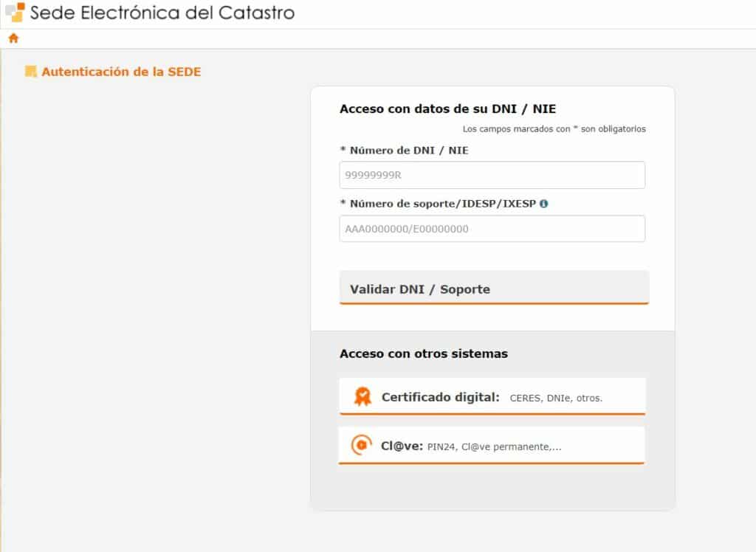Click the Certificado digital ribbon icon
The width and height of the screenshot is (756, 552).
[x=362, y=397]
